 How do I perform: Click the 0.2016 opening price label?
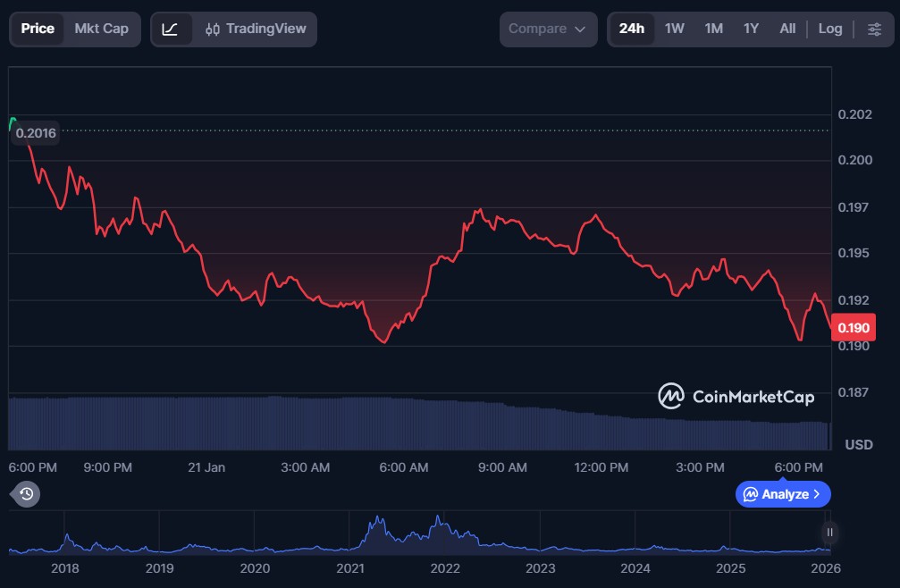(x=36, y=133)
